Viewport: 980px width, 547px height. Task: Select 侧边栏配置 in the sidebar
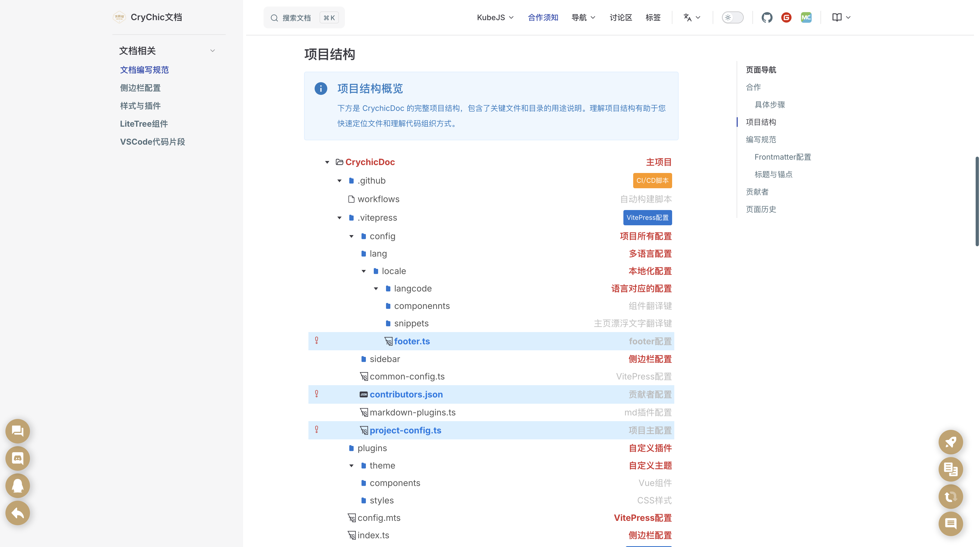[140, 87]
